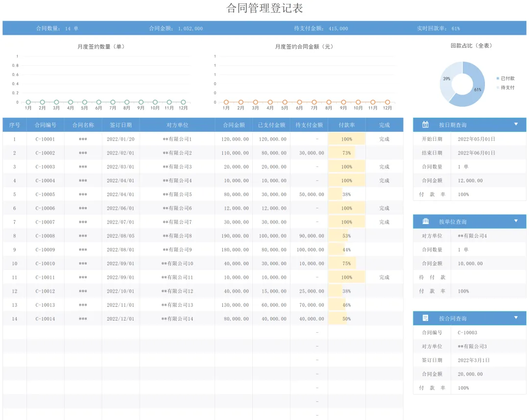Click the 月度签约合同金额 chart title
529x420 pixels.
click(304, 47)
